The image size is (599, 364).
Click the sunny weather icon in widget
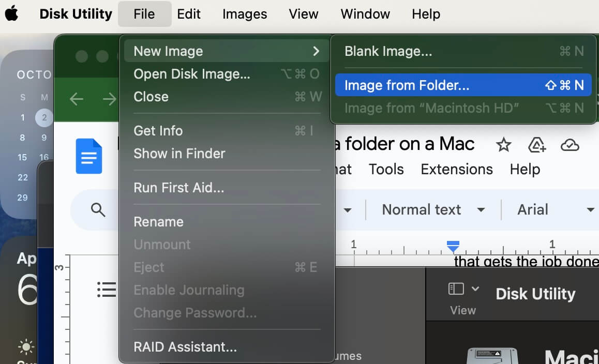(x=26, y=347)
